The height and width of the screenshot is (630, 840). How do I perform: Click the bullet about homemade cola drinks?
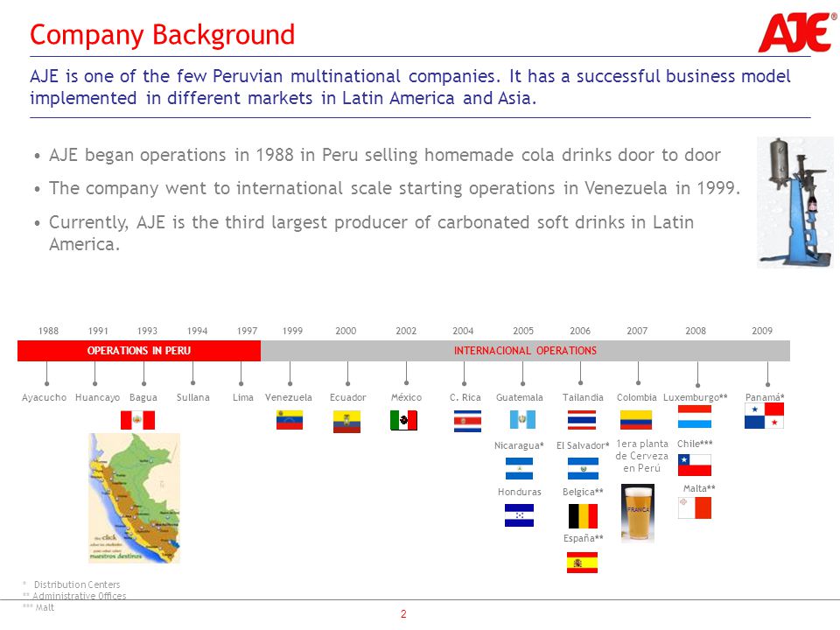tap(385, 156)
